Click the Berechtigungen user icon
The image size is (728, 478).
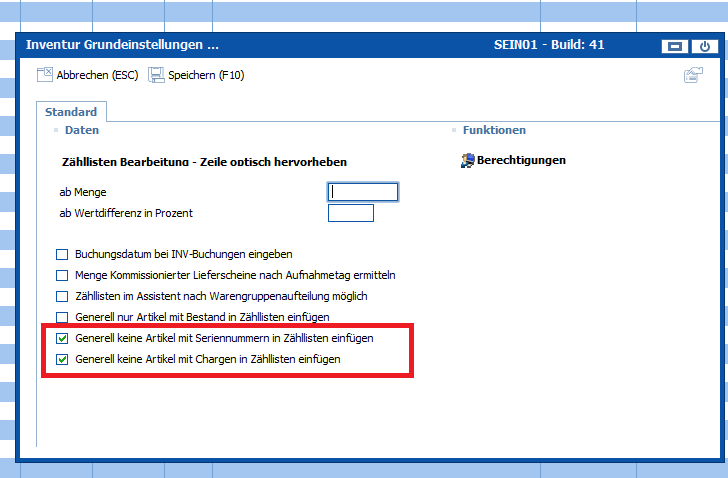tap(468, 160)
